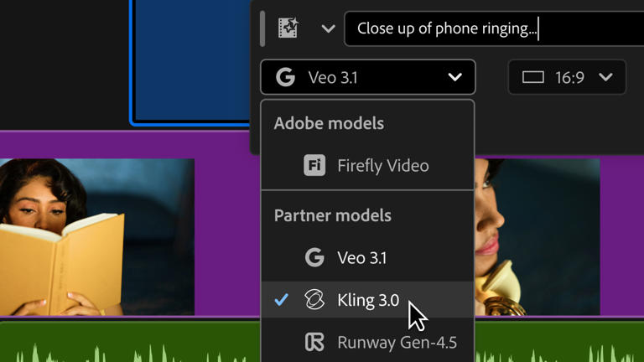Click the Adobe models section header
Screen dimensions: 644x362
coord(329,123)
